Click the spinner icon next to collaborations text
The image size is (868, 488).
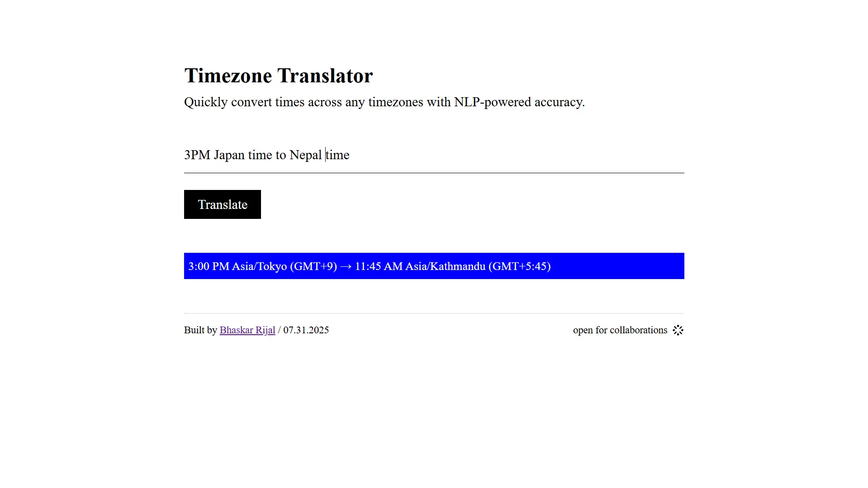[678, 330]
